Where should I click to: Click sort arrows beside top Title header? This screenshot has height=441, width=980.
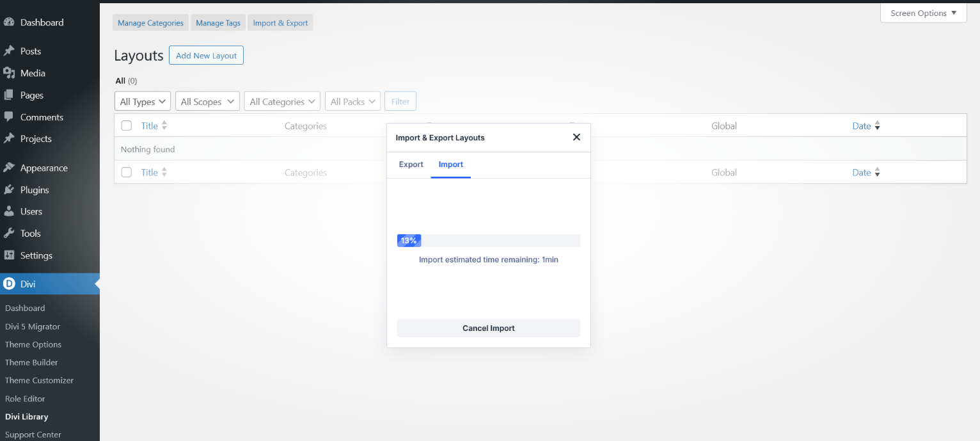point(164,125)
